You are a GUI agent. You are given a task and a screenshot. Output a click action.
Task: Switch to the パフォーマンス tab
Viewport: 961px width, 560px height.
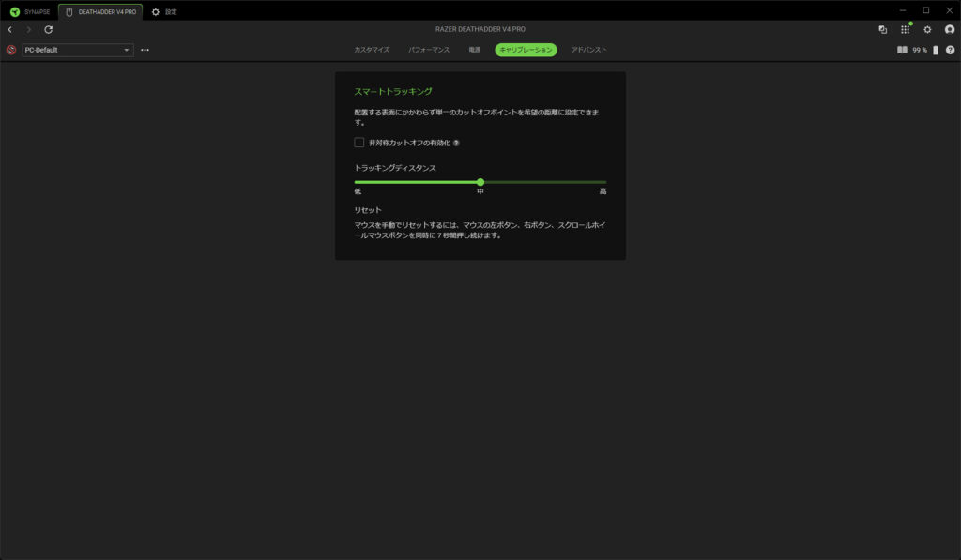[x=430, y=50]
